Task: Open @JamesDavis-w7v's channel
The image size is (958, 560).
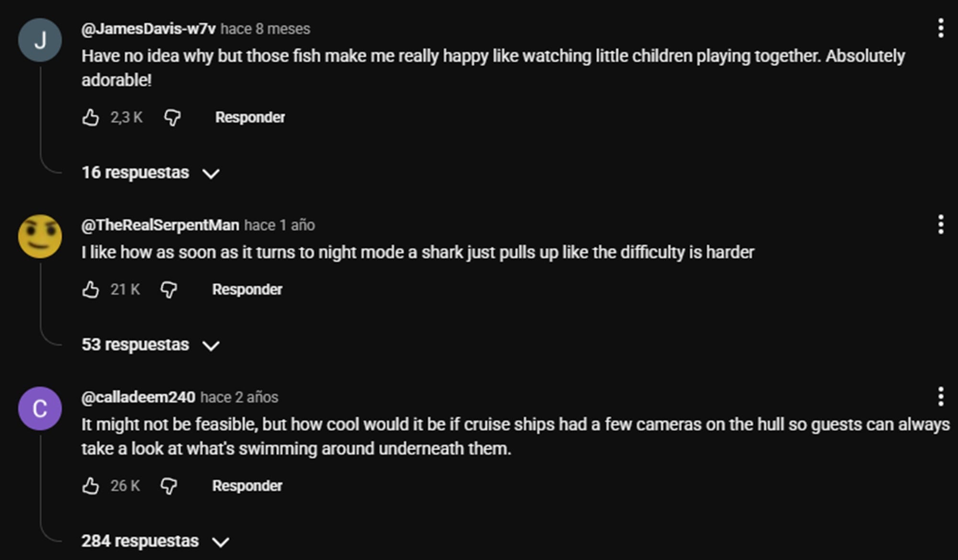Action: click(148, 28)
